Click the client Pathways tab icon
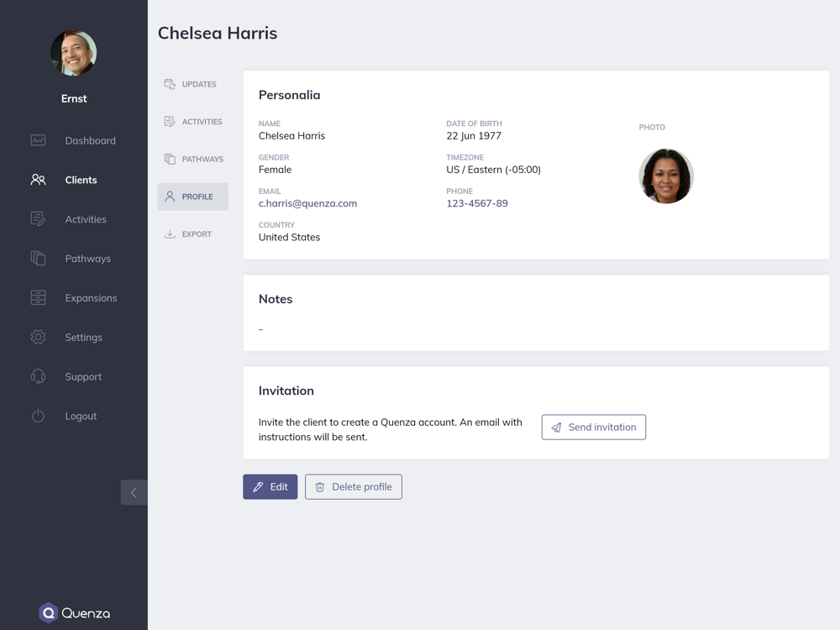The width and height of the screenshot is (840, 630). [170, 159]
